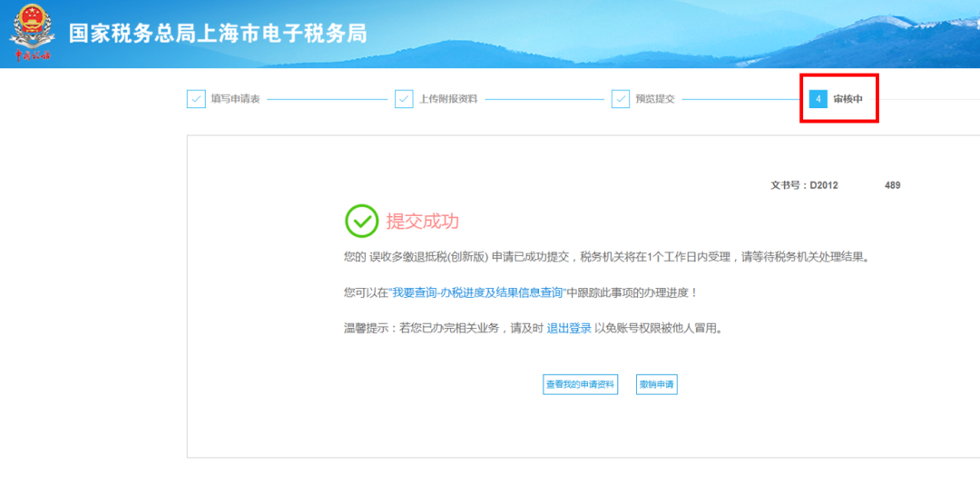
Task: Go to the 上传附报资料 step label
Action: tap(448, 99)
